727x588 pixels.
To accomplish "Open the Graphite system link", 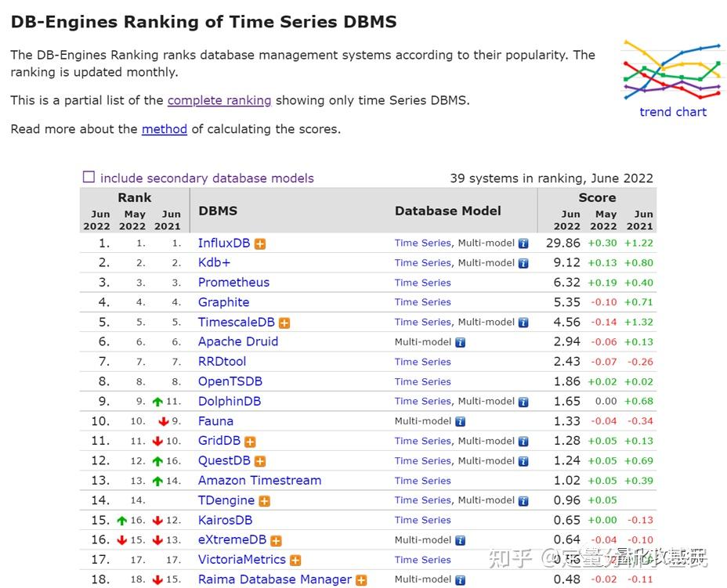I will click(x=223, y=302).
